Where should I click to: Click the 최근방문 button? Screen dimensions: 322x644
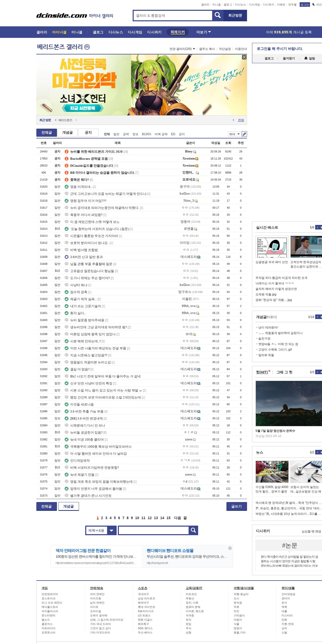point(235,16)
